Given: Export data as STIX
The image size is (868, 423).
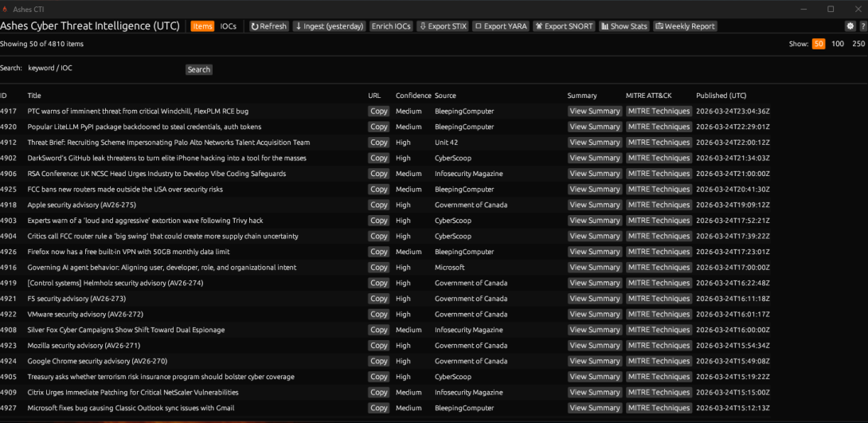Looking at the screenshot, I should (x=443, y=26).
